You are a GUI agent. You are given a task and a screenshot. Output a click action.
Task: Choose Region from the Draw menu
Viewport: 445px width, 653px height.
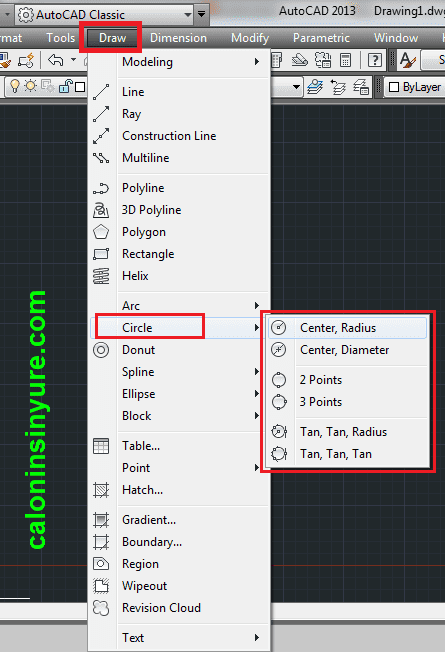click(x=179, y=564)
